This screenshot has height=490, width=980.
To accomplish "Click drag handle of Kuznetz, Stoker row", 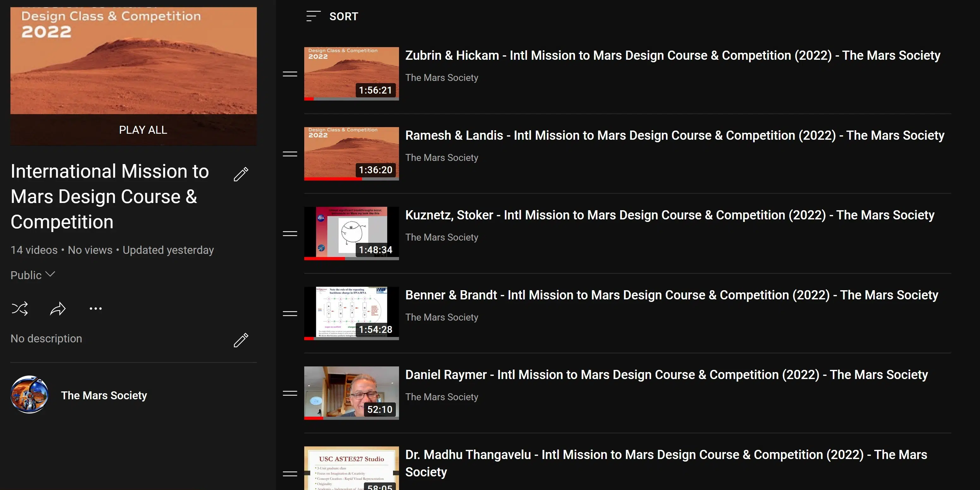I will (x=290, y=234).
